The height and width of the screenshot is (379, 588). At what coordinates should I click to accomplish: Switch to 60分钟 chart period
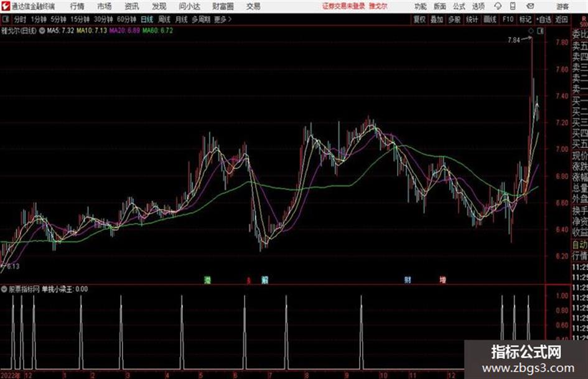126,19
